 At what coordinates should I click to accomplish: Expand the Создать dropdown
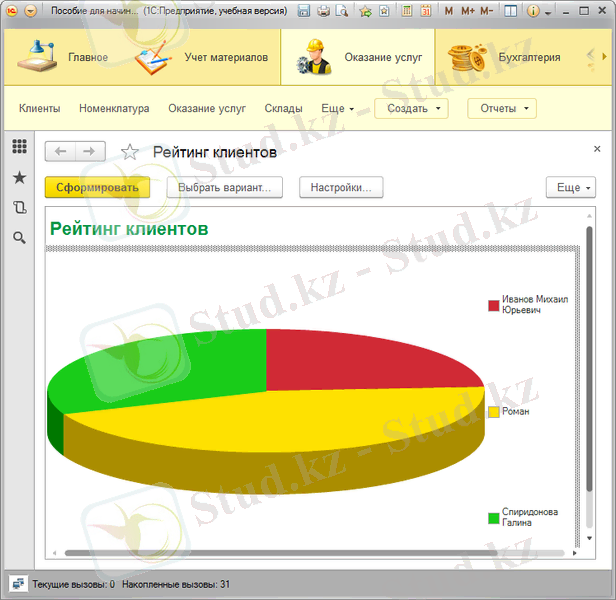(411, 108)
